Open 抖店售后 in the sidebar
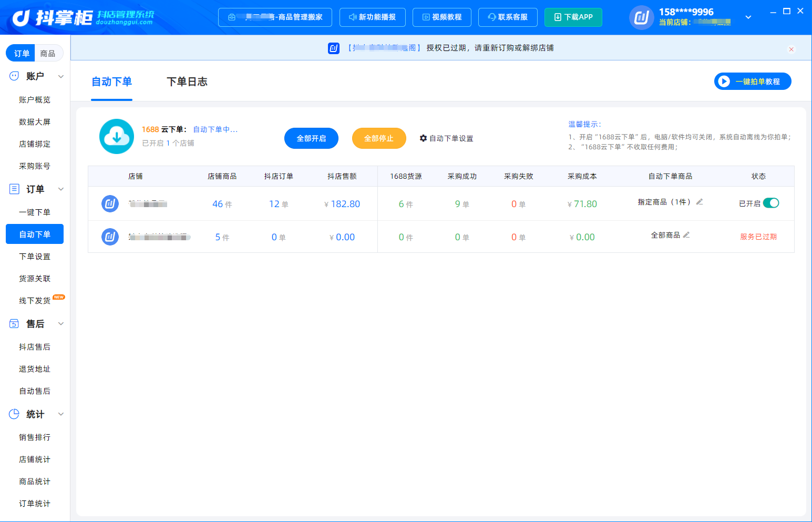812x522 pixels. [x=35, y=347]
